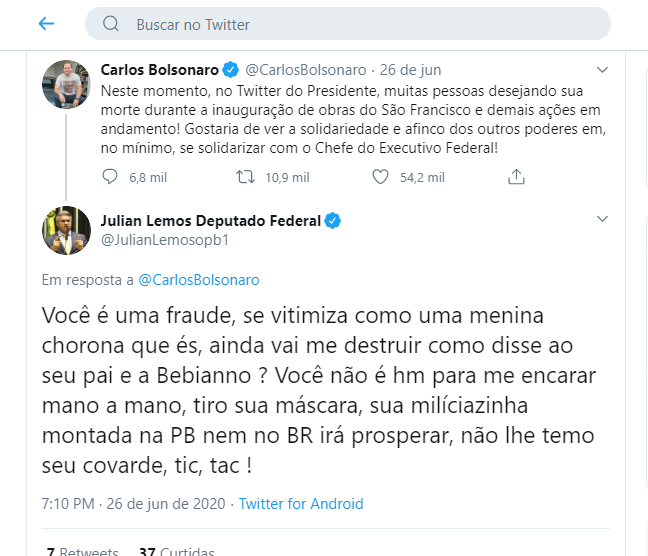Viewport: 648px width, 556px height.
Task: Like Carlos Bolsonaro's tweet
Action: click(x=379, y=177)
